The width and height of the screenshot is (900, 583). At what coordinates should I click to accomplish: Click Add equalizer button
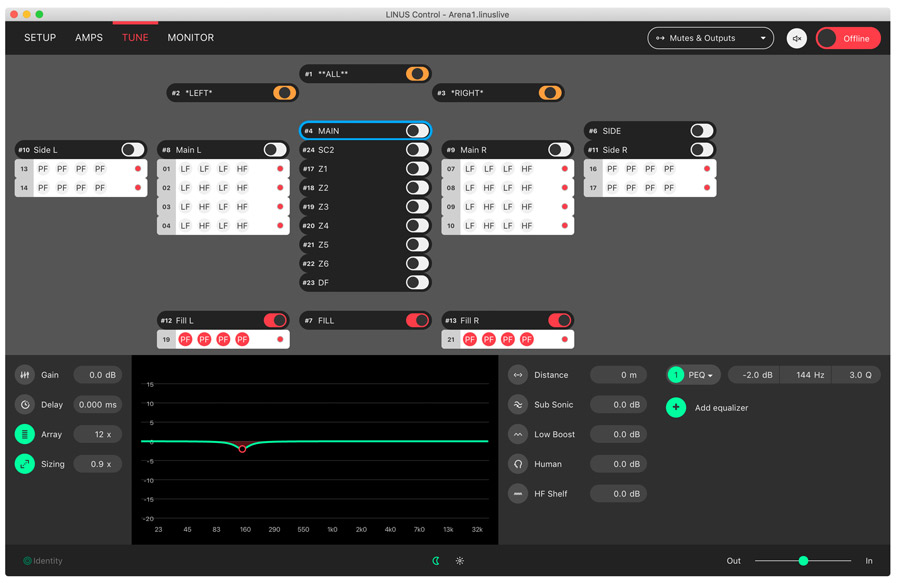(677, 408)
